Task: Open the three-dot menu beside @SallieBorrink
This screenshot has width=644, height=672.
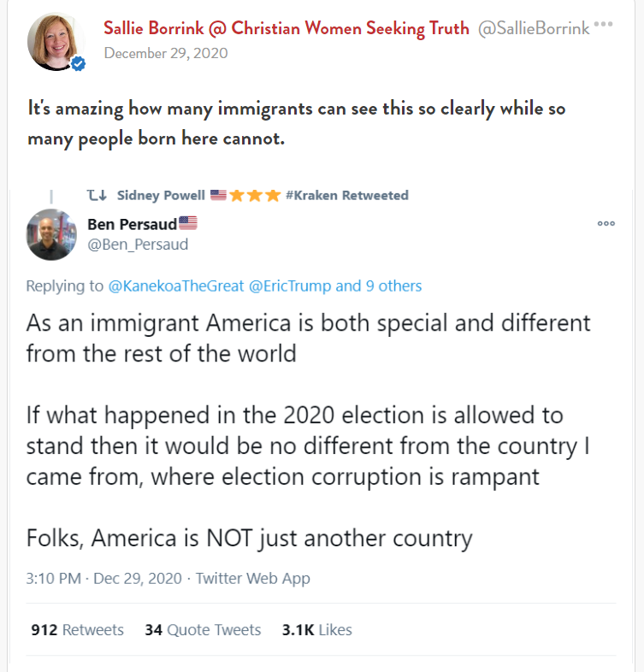Action: click(x=604, y=24)
